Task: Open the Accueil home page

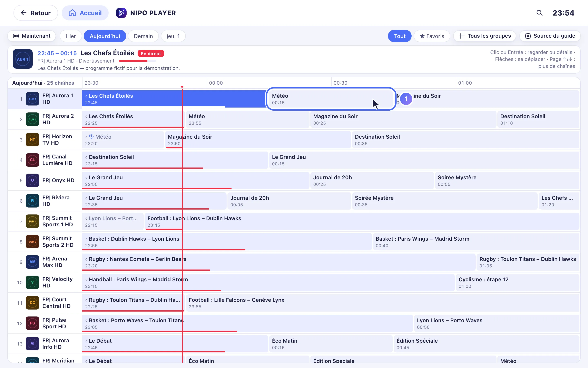Action: coord(85,13)
